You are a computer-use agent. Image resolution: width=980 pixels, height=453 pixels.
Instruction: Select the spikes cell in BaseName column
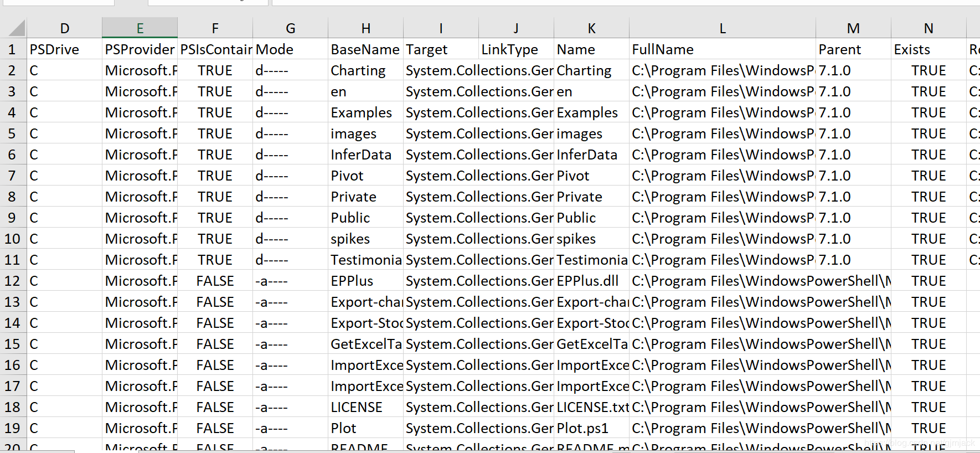tap(366, 239)
